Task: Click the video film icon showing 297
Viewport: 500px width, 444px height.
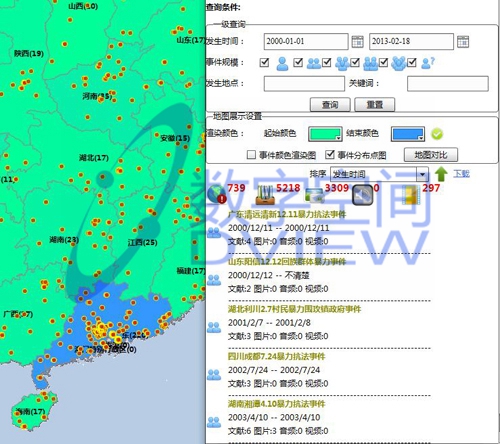Action: click(411, 195)
